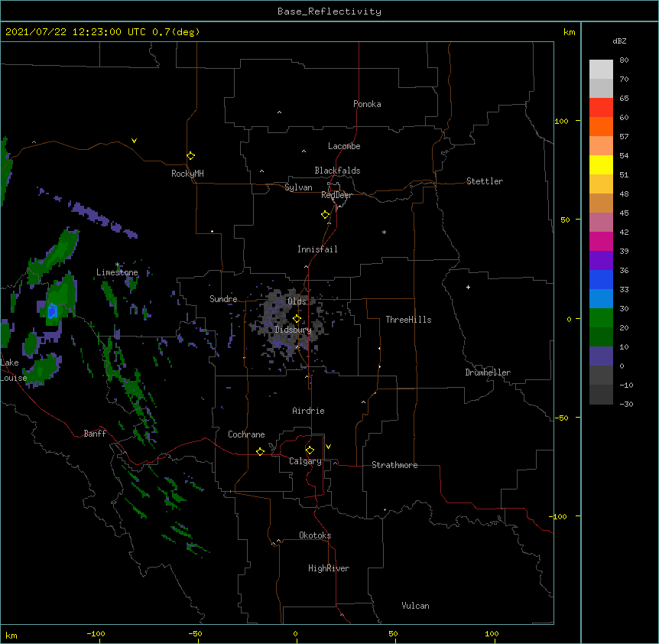This screenshot has height=644, width=659.
Task: Click the Blackfalds label
Action: click(x=337, y=171)
